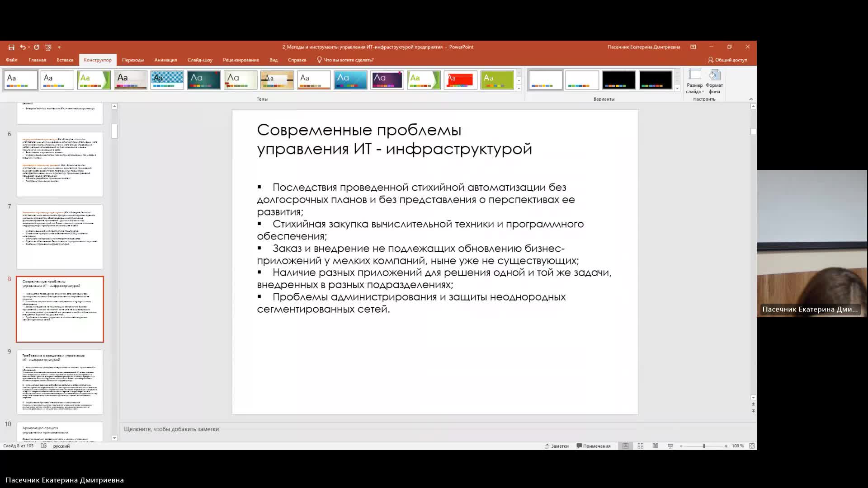Click the slide title text 'Современные проблемы'
The image size is (868, 488).
click(359, 130)
